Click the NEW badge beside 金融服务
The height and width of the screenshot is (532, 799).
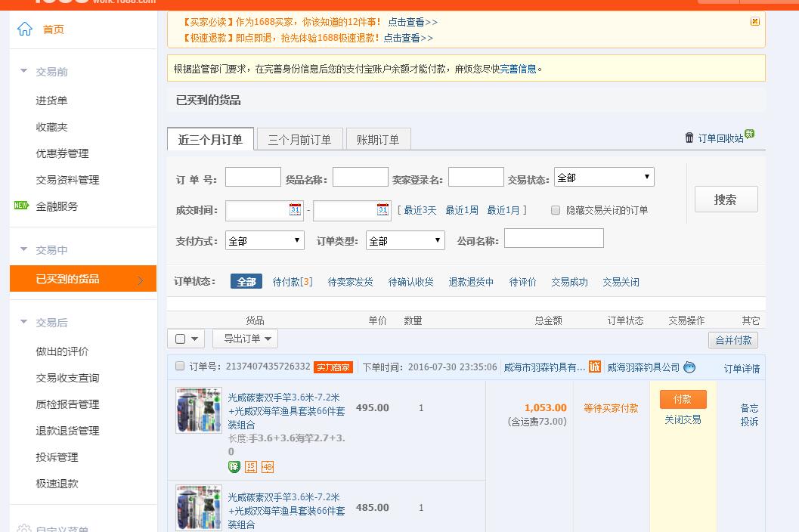point(21,206)
